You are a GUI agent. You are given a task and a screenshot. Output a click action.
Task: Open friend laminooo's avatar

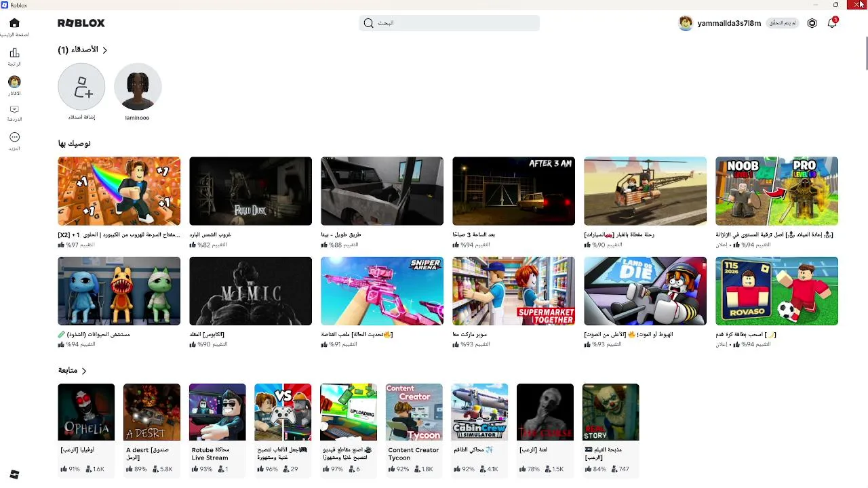pos(138,87)
